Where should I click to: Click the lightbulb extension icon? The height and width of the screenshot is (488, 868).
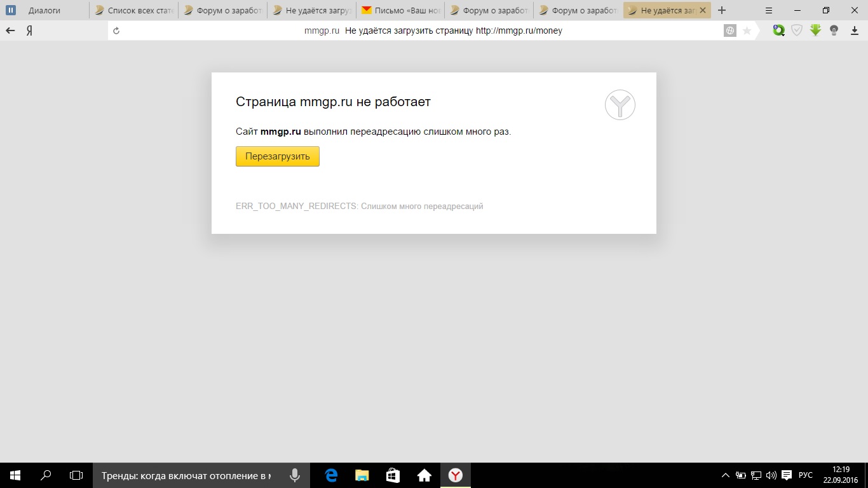click(834, 30)
